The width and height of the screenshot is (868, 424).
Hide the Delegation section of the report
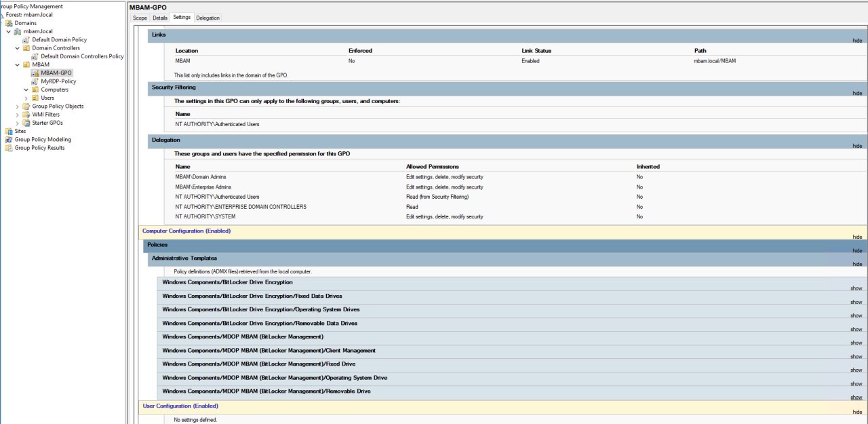tap(857, 146)
